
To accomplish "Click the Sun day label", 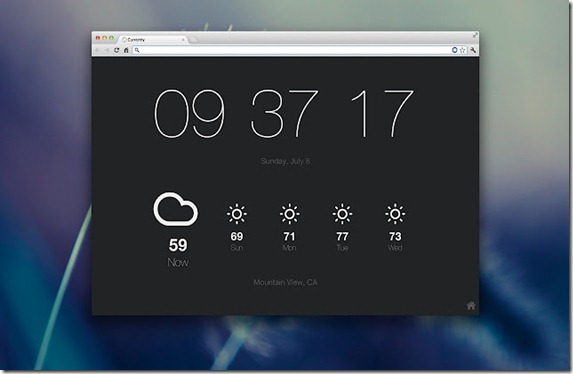I will click(237, 248).
